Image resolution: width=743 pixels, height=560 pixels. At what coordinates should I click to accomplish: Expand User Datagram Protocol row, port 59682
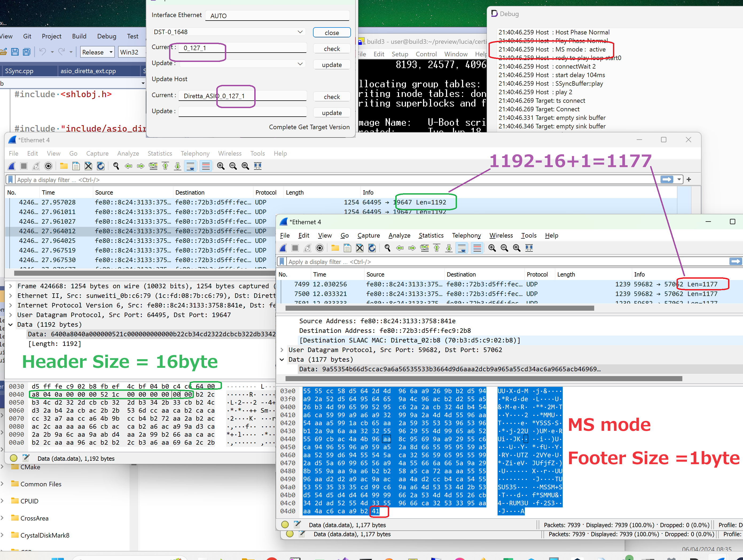(282, 350)
